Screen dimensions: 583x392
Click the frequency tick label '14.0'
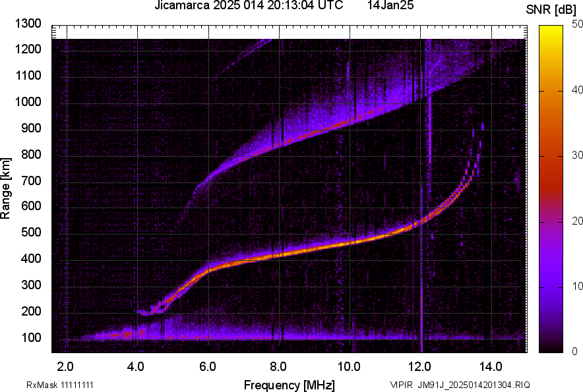click(491, 367)
